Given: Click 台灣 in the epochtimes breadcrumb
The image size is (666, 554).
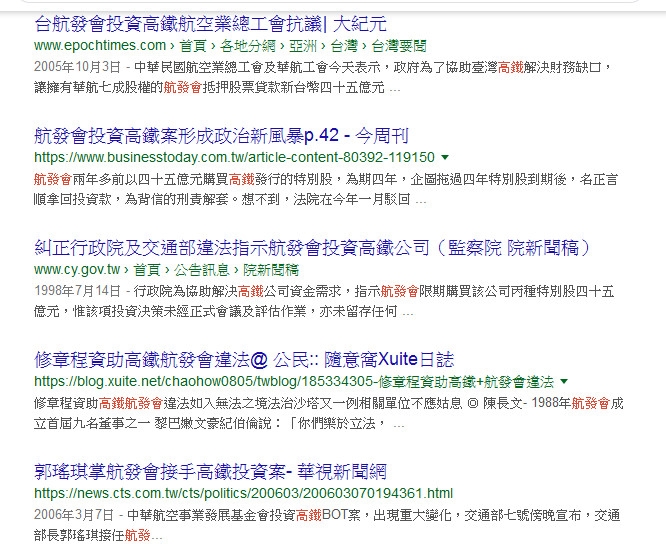Looking at the screenshot, I should click(x=344, y=46).
